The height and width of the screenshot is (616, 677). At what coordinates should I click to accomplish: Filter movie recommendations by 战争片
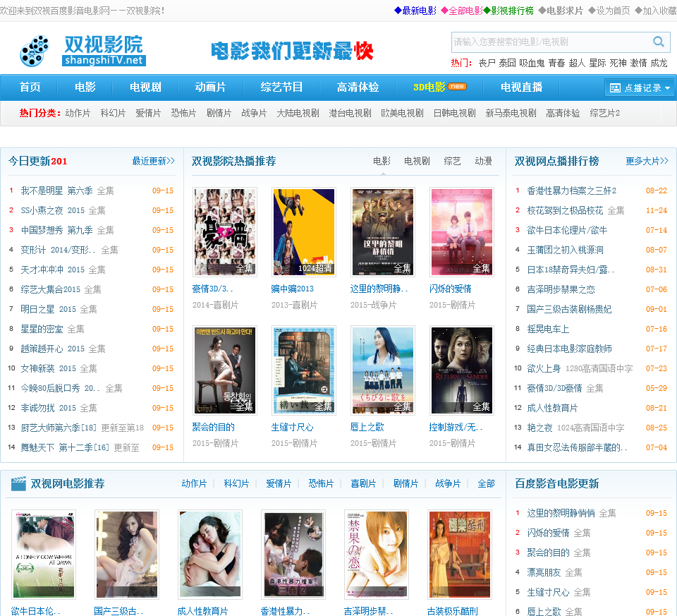(x=449, y=484)
